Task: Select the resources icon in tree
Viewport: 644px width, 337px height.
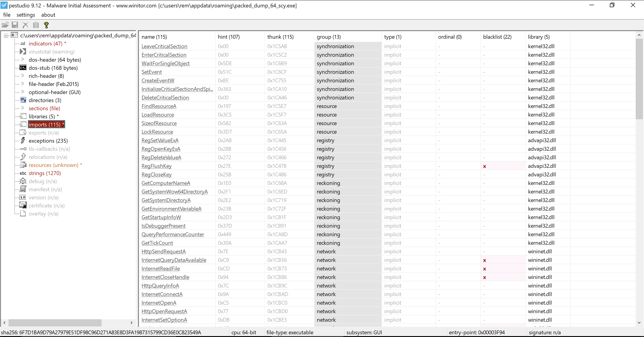Action: (x=23, y=165)
